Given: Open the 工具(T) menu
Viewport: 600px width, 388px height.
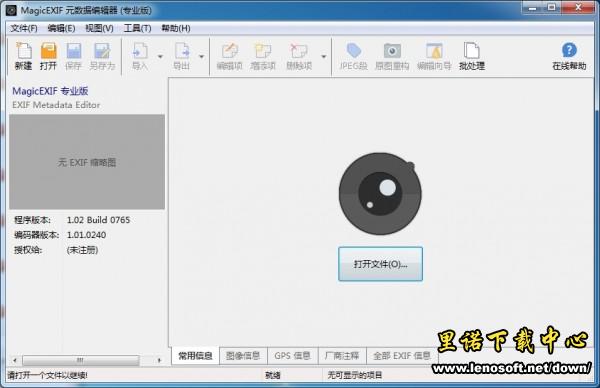Looking at the screenshot, I should tap(137, 28).
